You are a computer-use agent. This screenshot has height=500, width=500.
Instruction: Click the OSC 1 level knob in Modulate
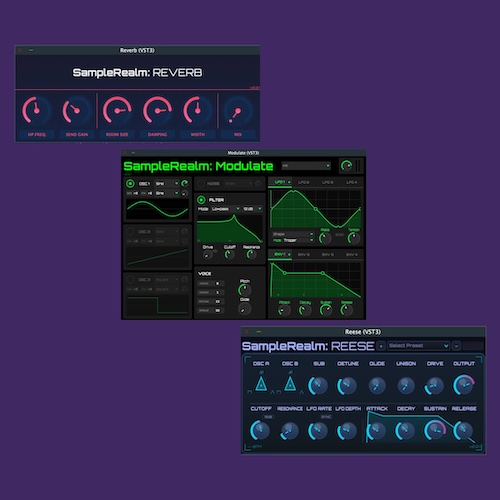click(x=185, y=183)
